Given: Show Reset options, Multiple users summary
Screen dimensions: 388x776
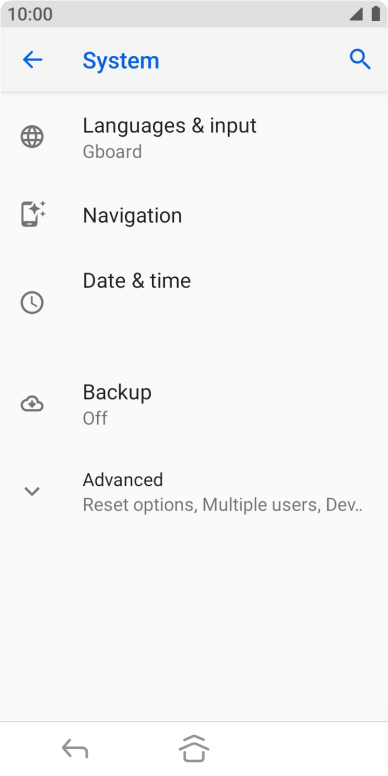Looking at the screenshot, I should [x=223, y=505].
